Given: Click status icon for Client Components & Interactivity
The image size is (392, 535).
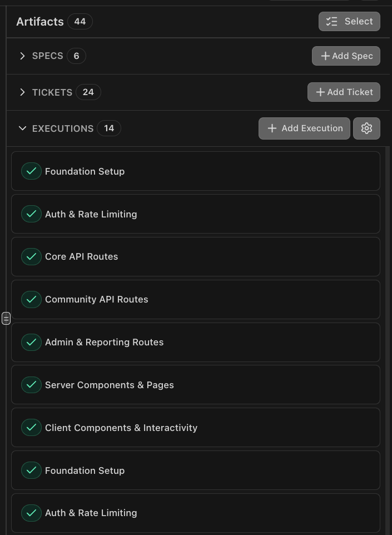Looking at the screenshot, I should pyautogui.click(x=31, y=428).
